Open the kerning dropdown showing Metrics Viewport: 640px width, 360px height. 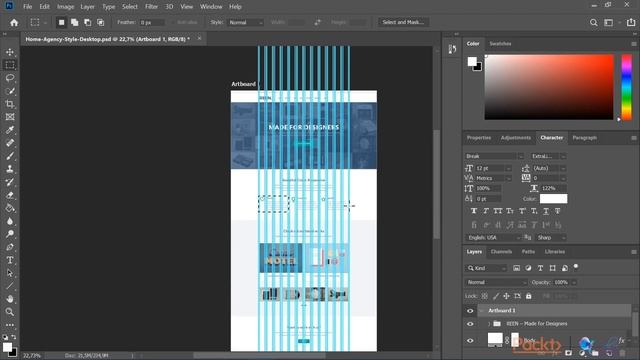click(x=493, y=178)
